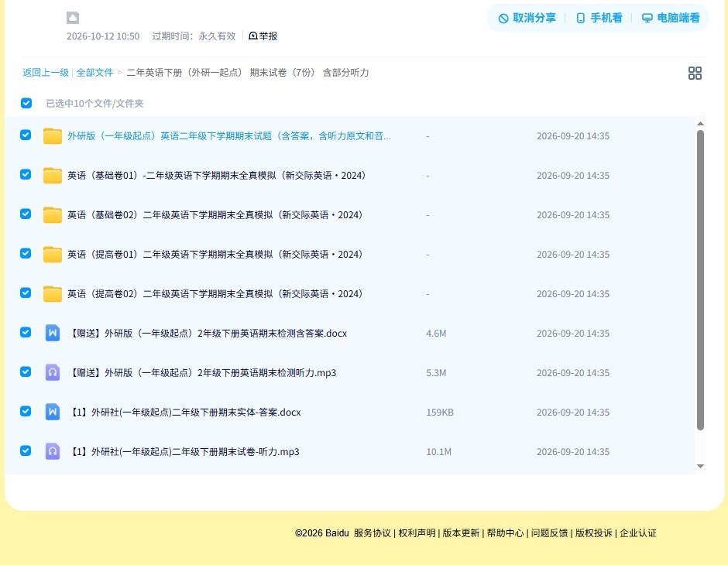Click the file list scroll-up arrow
This screenshot has width=728, height=565.
[x=701, y=123]
